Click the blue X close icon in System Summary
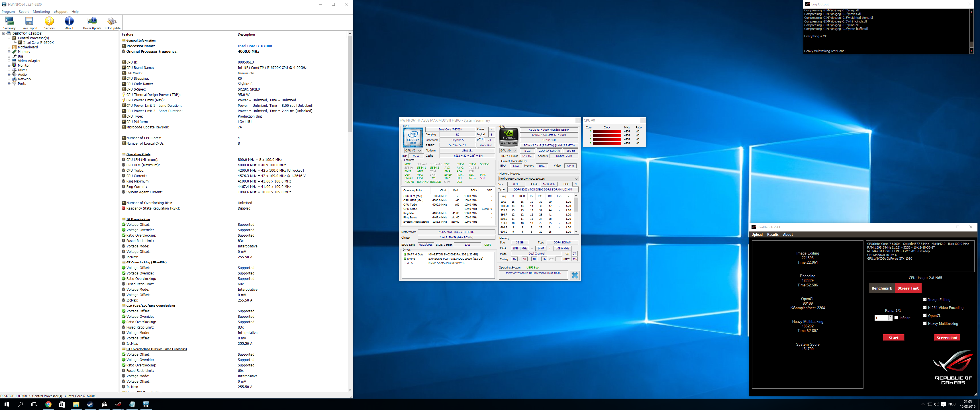This screenshot has width=980, height=410. (574, 275)
